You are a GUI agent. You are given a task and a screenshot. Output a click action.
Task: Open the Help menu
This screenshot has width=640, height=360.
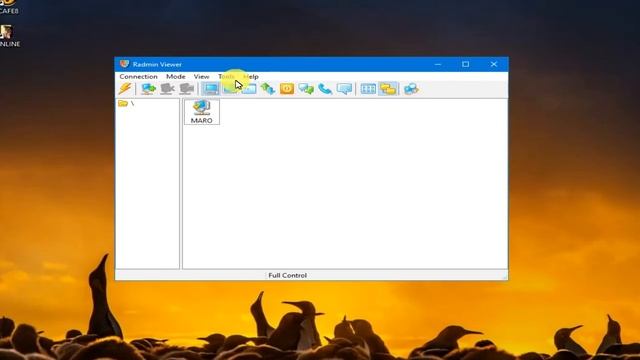click(x=251, y=76)
